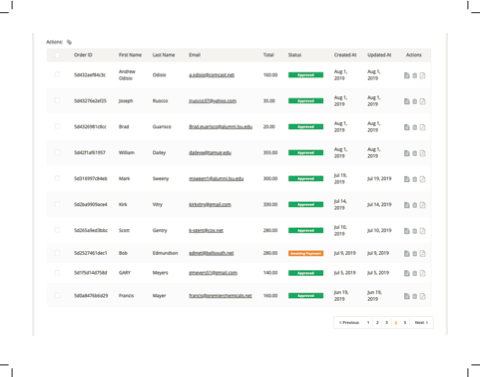This screenshot has height=377, width=480.
Task: Select the checkbox for Scott Gentry's order
Action: click(x=57, y=230)
